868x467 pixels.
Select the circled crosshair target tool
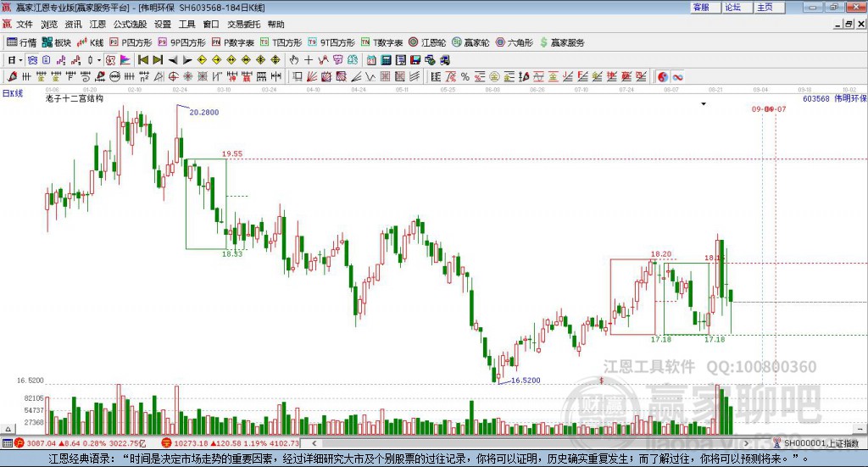pos(173,77)
